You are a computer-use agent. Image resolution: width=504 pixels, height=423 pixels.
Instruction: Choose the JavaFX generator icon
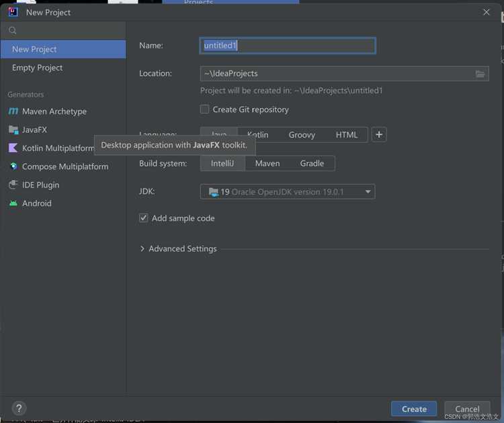(x=13, y=130)
